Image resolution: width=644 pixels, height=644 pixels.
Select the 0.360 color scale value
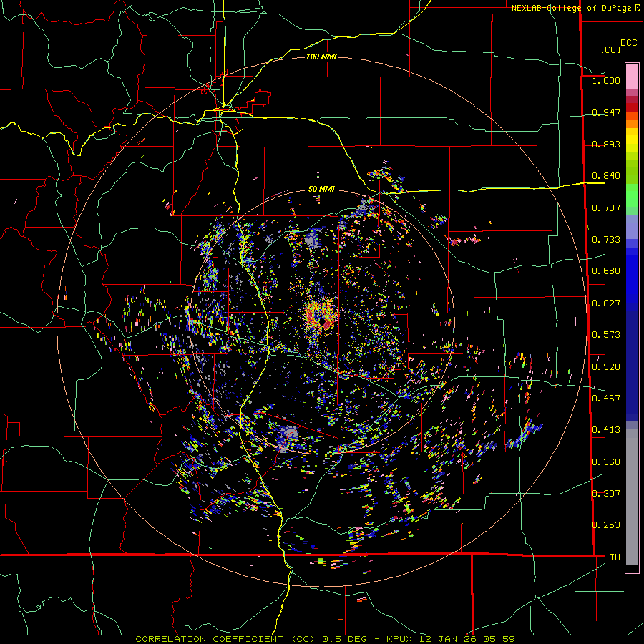(x=606, y=462)
